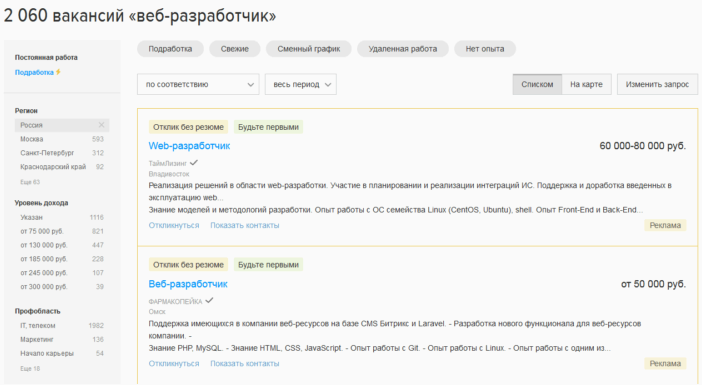Remove the Россия region filter with its X

(101, 125)
